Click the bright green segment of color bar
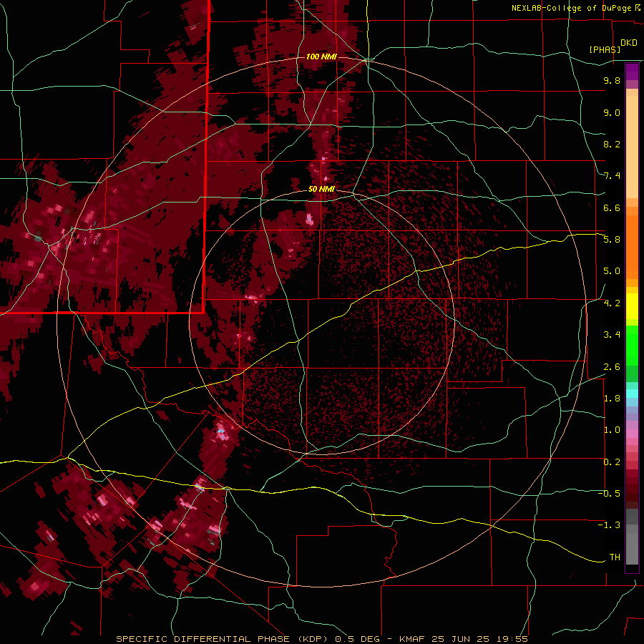This screenshot has width=644, height=644. pos(632,346)
